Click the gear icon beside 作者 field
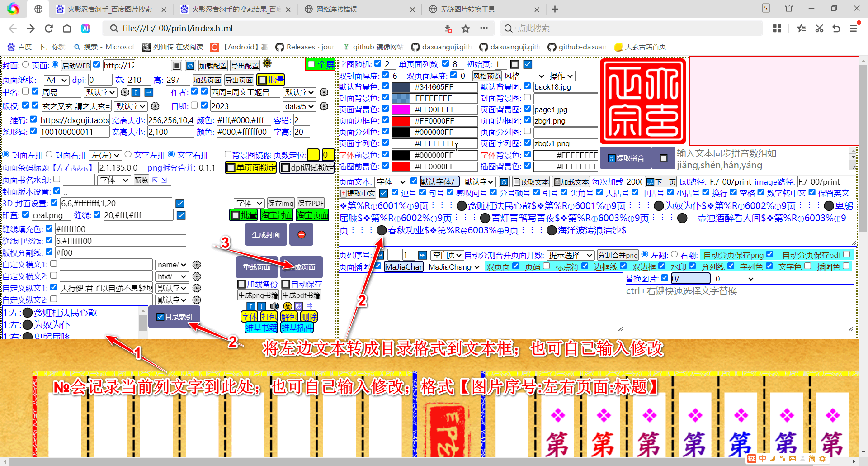 (323, 92)
